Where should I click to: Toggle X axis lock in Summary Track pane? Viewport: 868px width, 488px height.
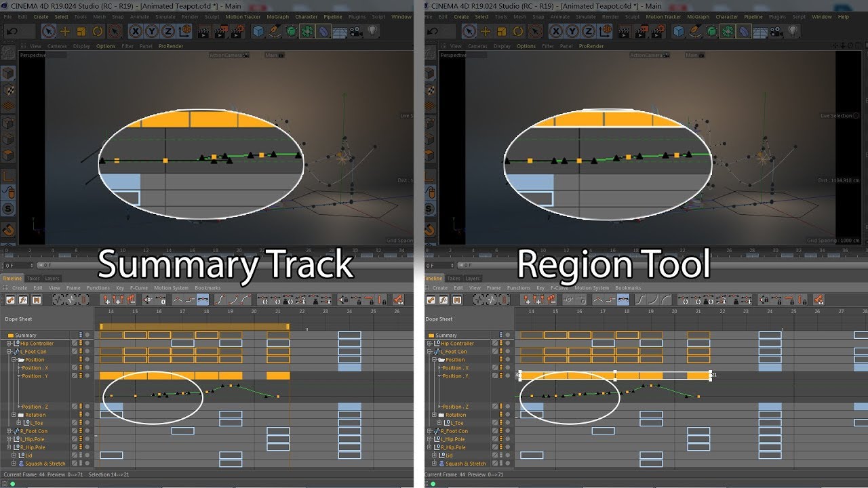pyautogui.click(x=135, y=30)
